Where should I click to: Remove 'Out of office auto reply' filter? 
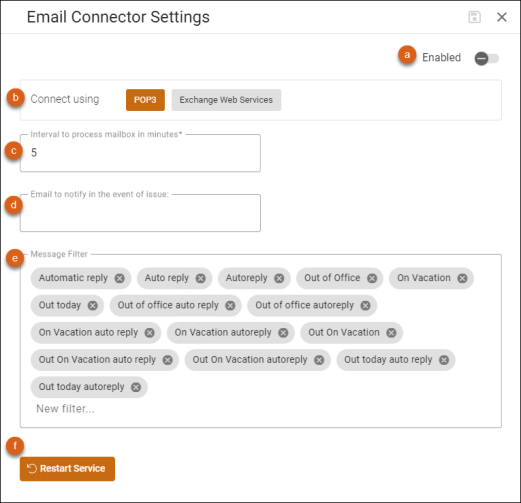click(230, 305)
